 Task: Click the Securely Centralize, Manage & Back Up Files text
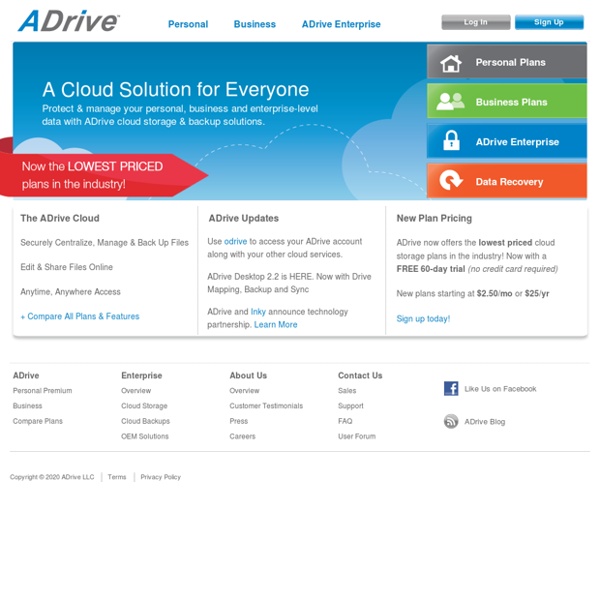tap(104, 243)
